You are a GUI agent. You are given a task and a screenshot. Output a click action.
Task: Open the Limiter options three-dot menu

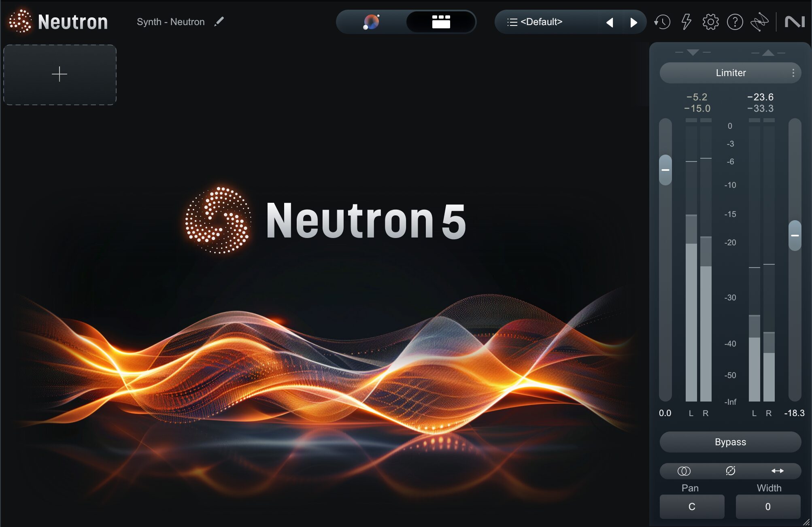pyautogui.click(x=793, y=73)
